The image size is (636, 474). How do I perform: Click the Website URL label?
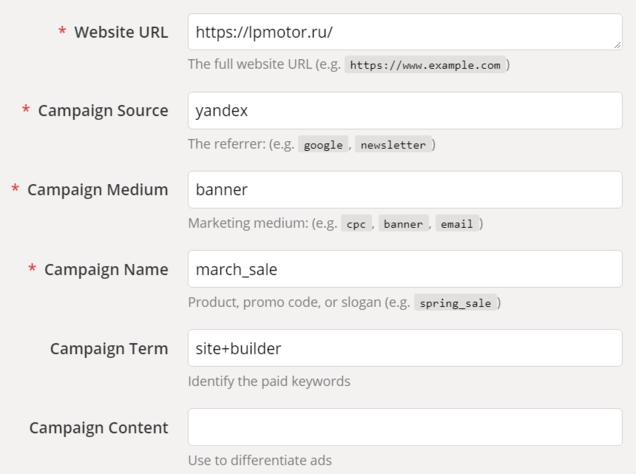tap(121, 32)
